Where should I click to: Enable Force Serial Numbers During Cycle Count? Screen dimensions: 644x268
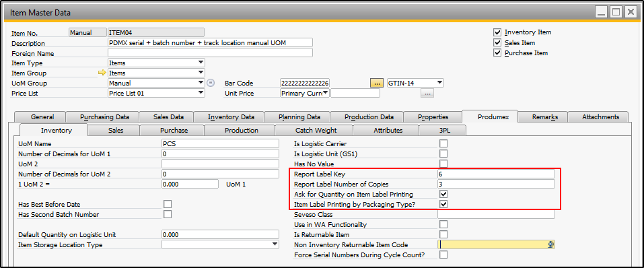pos(443,255)
